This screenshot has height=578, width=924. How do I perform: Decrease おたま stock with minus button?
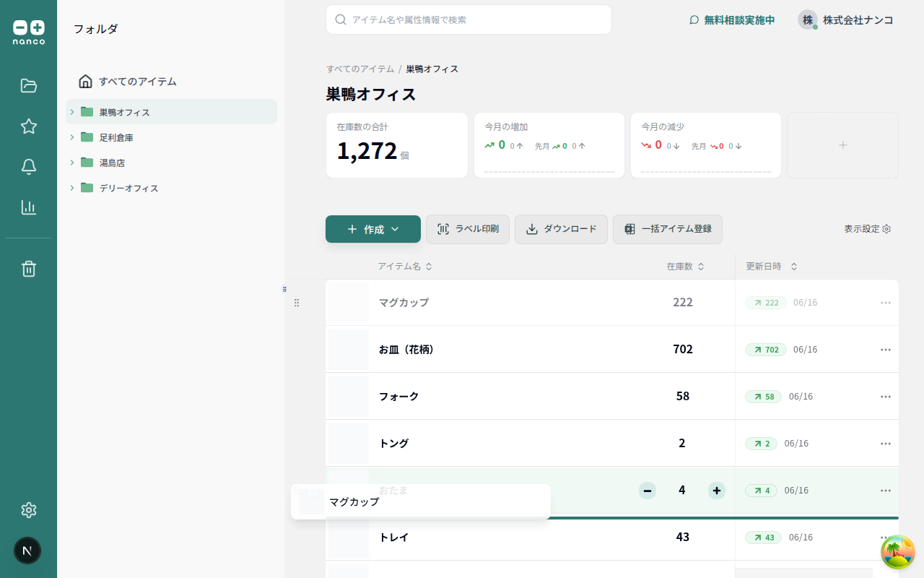coord(648,491)
